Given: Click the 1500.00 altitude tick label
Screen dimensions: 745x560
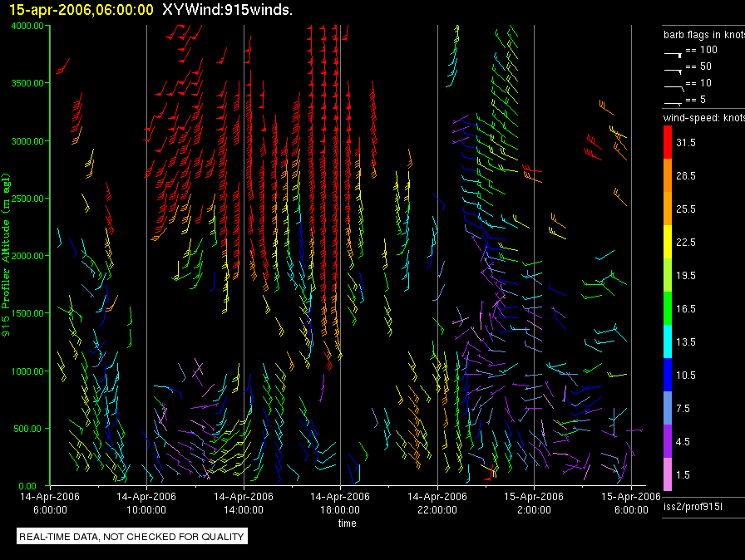Looking at the screenshot, I should [27, 313].
